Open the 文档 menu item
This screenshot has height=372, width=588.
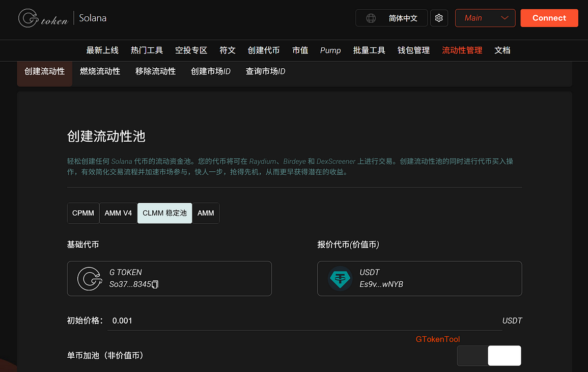[502, 50]
